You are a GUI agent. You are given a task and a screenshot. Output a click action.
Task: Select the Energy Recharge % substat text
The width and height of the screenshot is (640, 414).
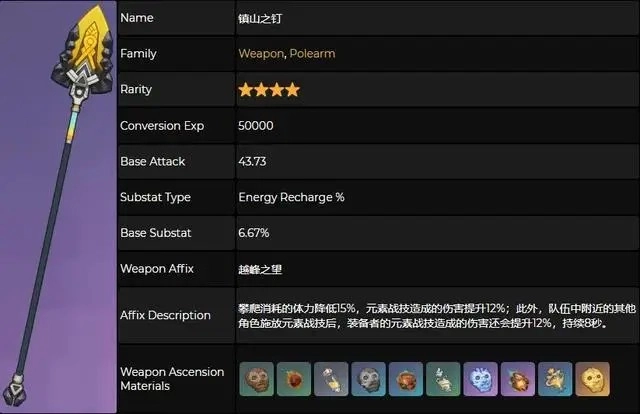(291, 197)
